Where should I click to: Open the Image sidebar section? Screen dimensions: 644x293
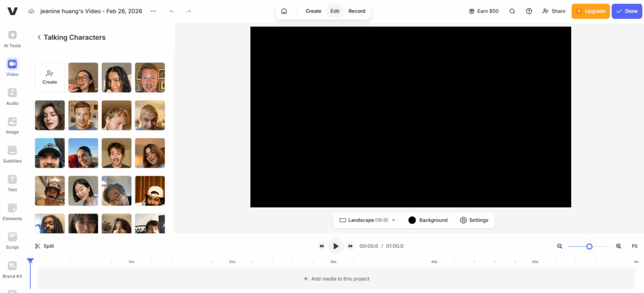pos(13,125)
